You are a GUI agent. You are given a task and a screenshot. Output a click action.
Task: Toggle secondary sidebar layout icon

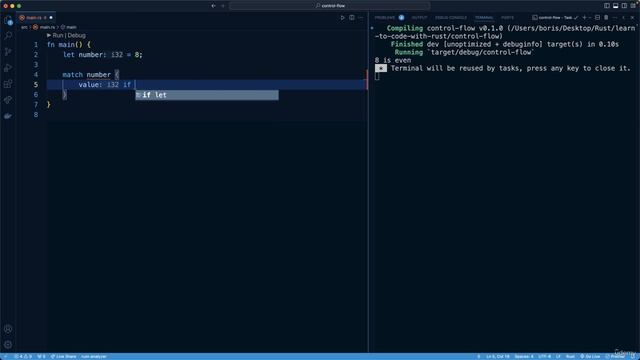[624, 6]
